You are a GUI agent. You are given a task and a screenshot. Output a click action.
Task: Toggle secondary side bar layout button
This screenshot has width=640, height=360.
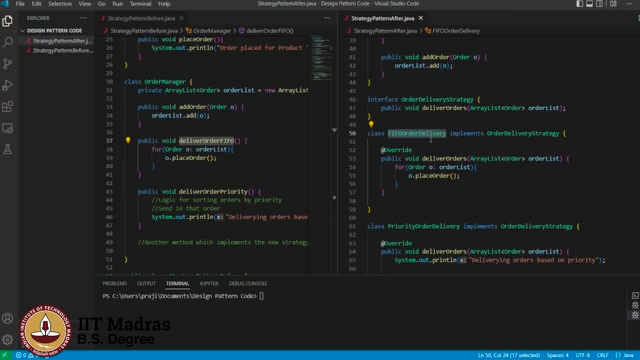click(600, 4)
